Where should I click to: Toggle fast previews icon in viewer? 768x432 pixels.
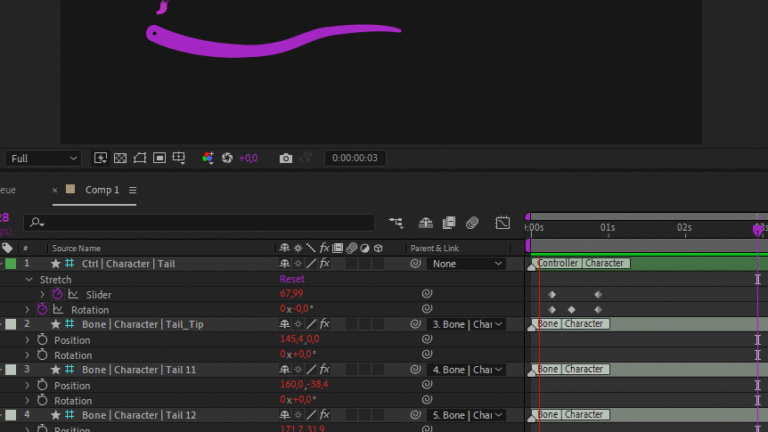[x=100, y=158]
